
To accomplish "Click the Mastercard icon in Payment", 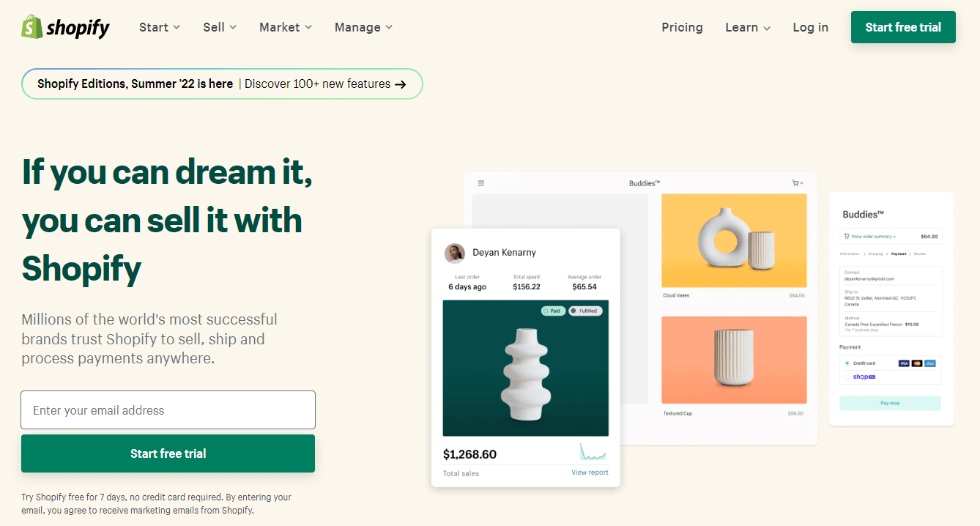I will point(917,363).
